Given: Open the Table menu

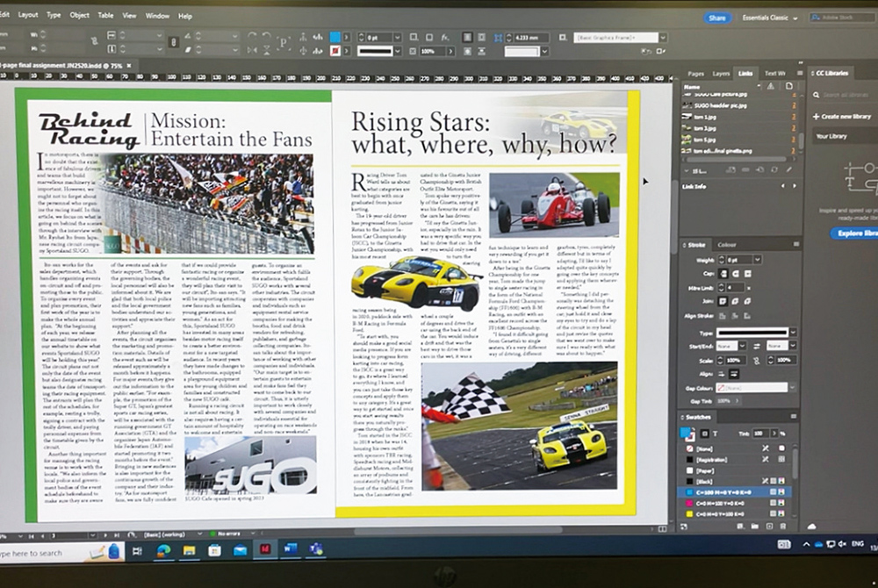Looking at the screenshot, I should (x=106, y=15).
